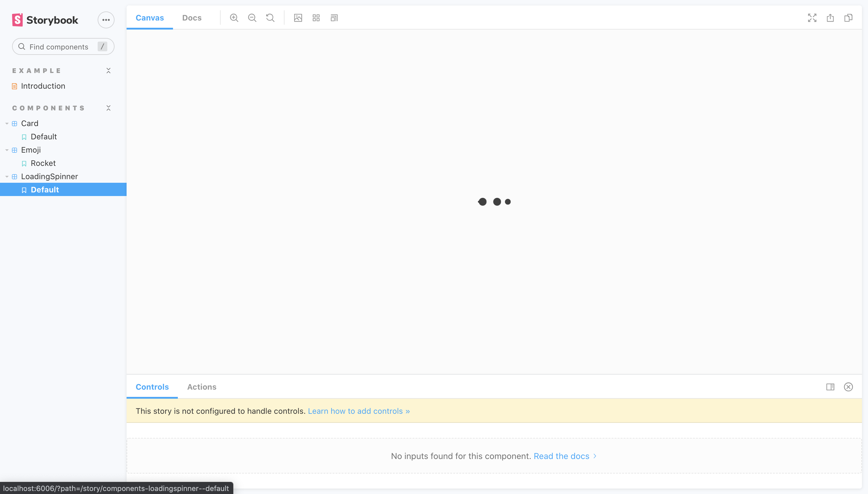This screenshot has width=868, height=494.
Task: Click 'Learn how to add controls' link
Action: pyautogui.click(x=358, y=411)
